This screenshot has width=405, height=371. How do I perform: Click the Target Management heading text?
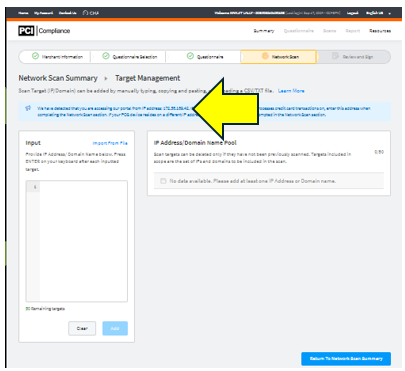(x=148, y=78)
